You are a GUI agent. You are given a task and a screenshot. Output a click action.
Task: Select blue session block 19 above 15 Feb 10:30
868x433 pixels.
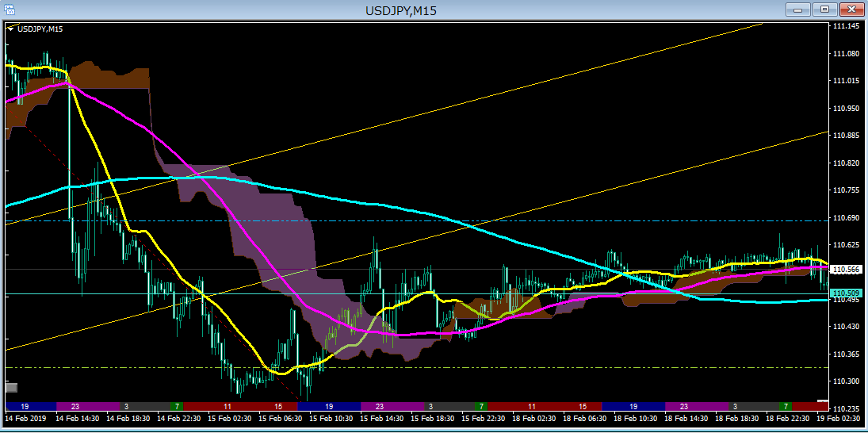pyautogui.click(x=329, y=406)
